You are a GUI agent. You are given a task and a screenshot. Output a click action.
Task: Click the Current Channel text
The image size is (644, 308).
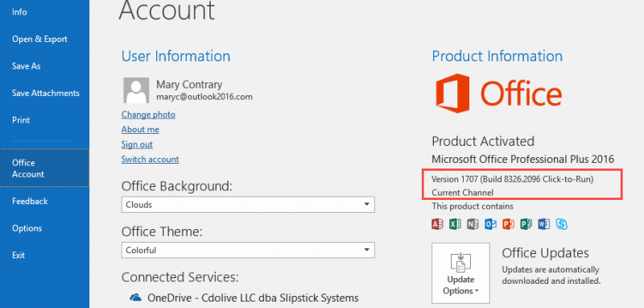click(462, 193)
